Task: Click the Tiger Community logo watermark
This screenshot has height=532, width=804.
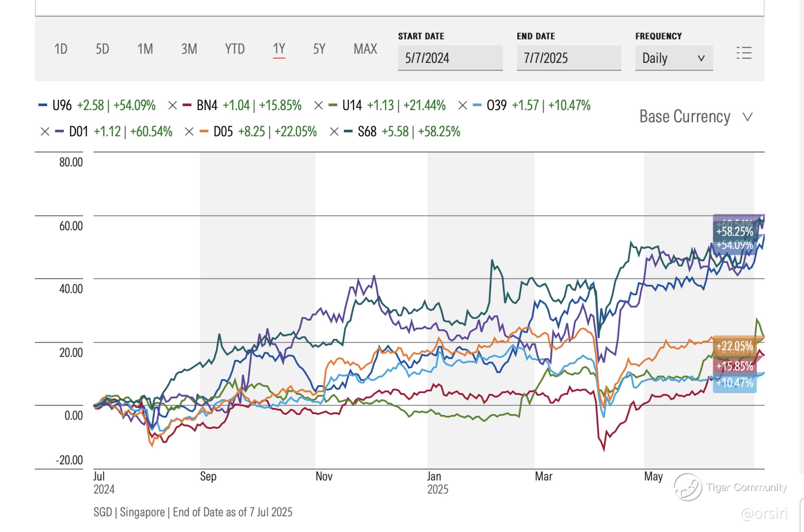Action: (688, 487)
